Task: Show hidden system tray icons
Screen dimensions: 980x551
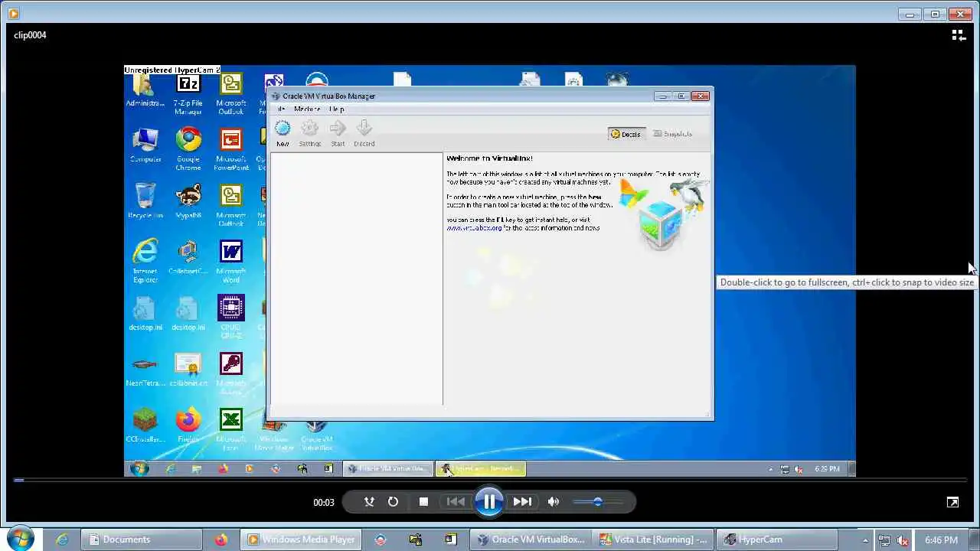Action: [866, 540]
